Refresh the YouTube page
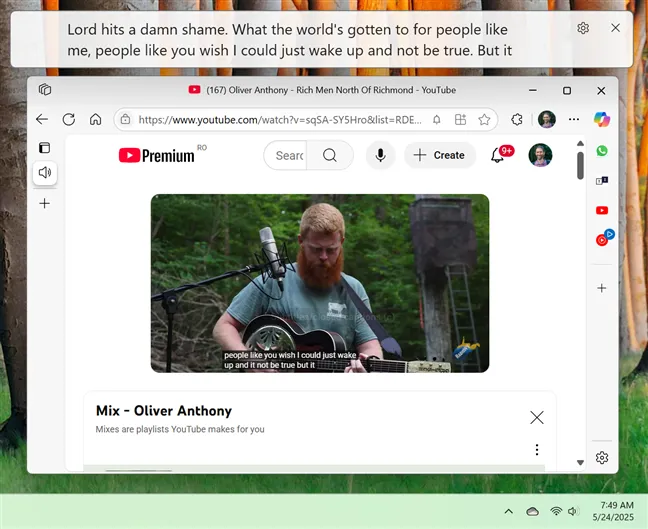This screenshot has height=529, width=648. click(69, 120)
